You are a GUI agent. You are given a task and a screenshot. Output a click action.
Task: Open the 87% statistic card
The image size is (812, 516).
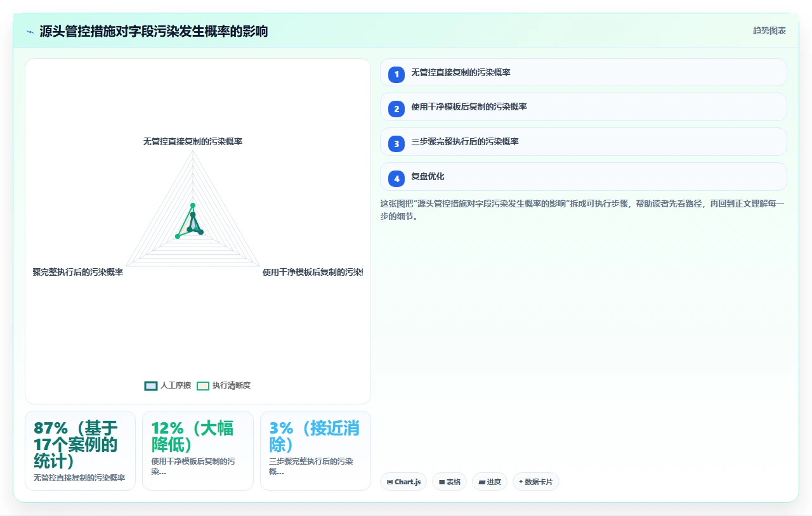click(80, 451)
